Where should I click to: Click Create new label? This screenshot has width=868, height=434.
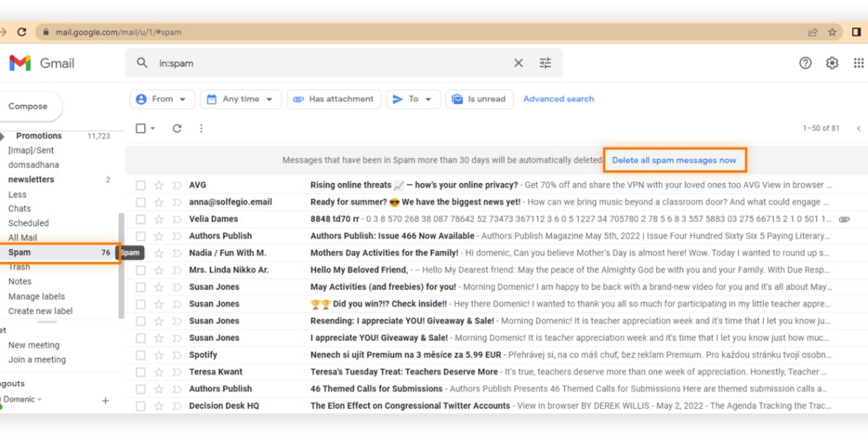coord(41,311)
